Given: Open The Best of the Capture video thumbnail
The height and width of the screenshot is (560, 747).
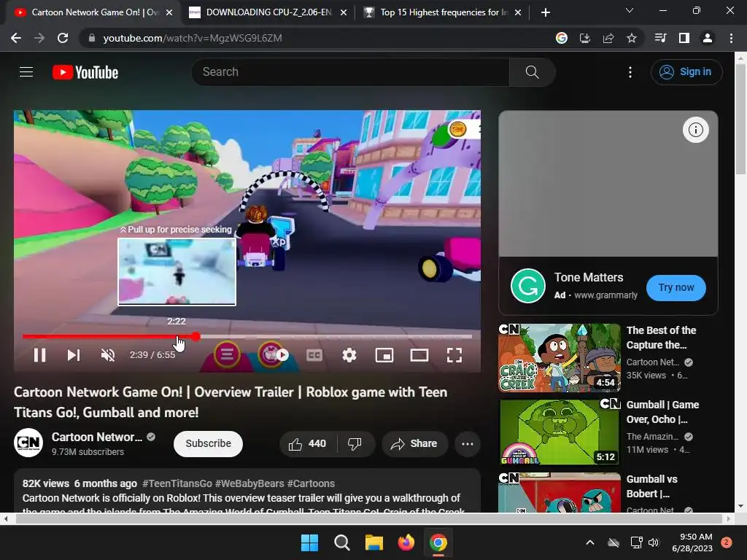Looking at the screenshot, I should (560, 357).
